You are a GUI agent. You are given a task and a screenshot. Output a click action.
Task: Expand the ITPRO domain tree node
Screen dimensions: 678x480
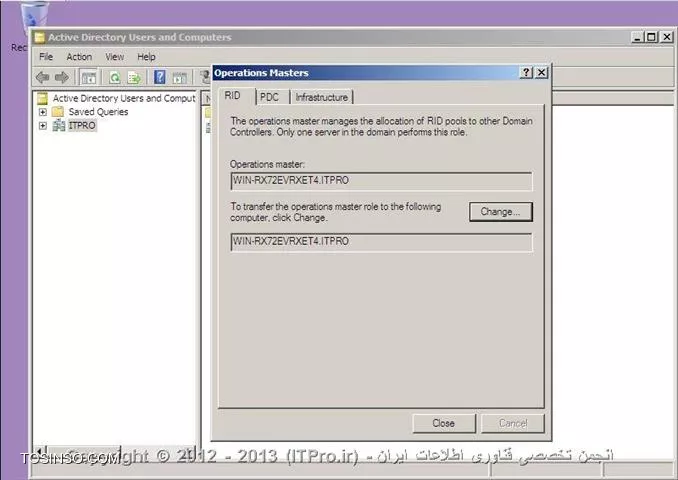(x=42, y=125)
